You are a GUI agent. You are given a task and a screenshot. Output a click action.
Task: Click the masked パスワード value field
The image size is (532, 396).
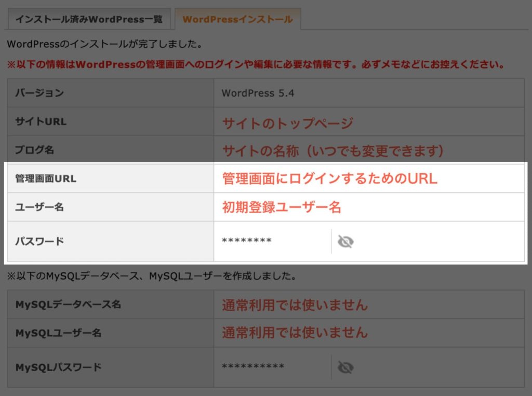(x=247, y=241)
